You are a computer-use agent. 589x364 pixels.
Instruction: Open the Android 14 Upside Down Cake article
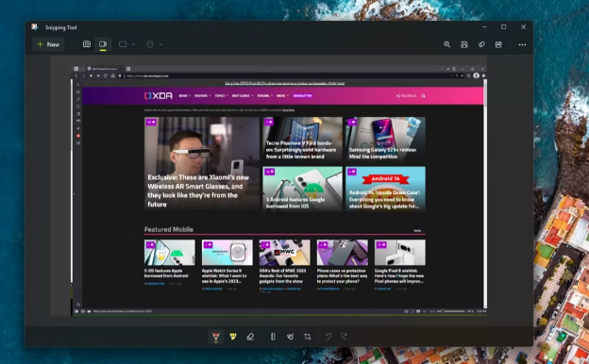coord(385,189)
